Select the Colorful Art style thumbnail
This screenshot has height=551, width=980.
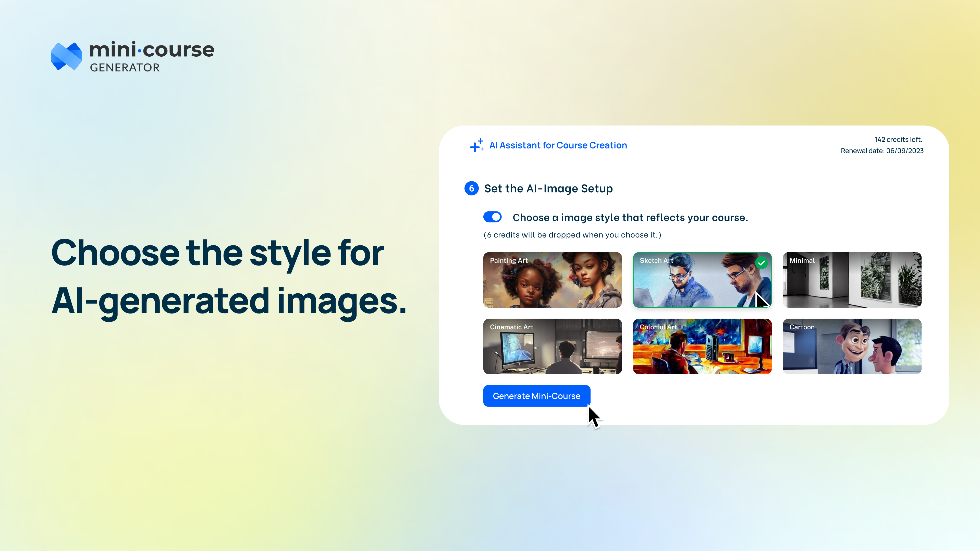coord(702,346)
